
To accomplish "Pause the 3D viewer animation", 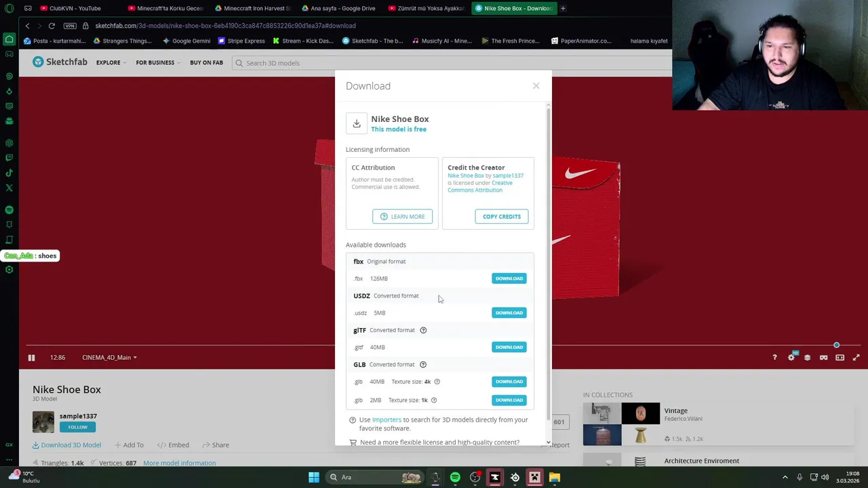I will pos(31,357).
